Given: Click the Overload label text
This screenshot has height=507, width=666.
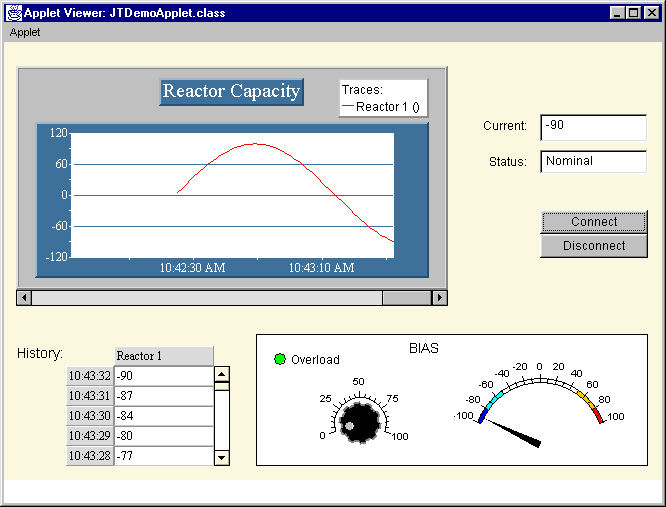Looking at the screenshot, I should tap(315, 360).
